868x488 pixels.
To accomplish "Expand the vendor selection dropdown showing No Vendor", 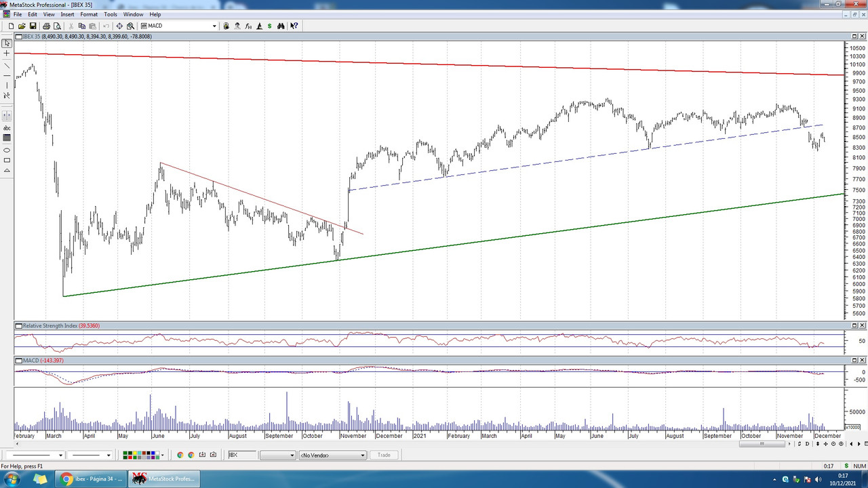I will (361, 455).
